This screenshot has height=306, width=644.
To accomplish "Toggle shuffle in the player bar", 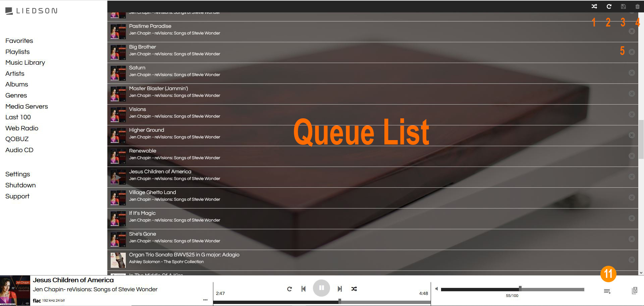I will click(x=354, y=289).
